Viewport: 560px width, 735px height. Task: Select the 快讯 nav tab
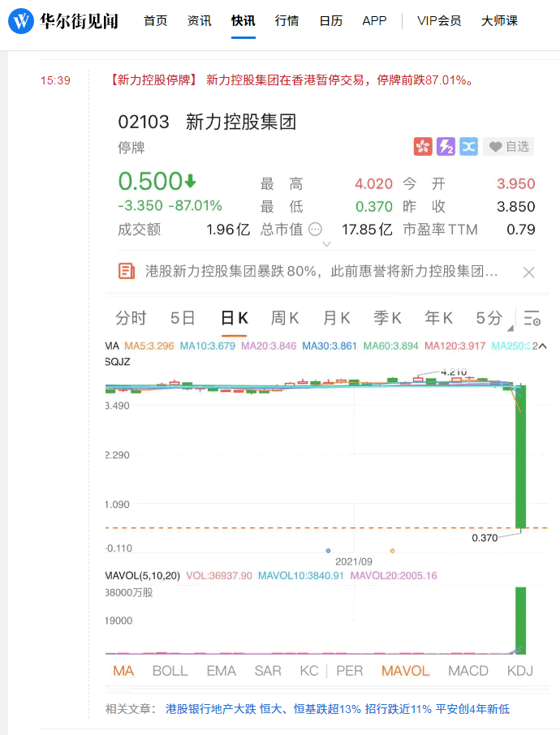click(x=243, y=21)
